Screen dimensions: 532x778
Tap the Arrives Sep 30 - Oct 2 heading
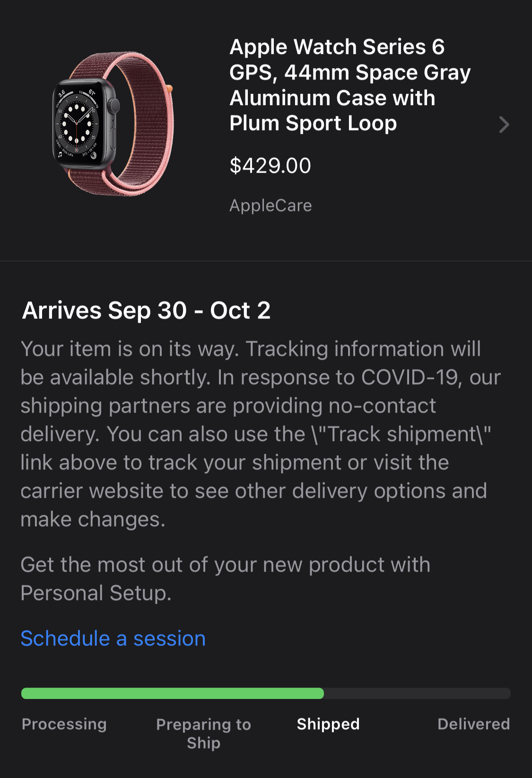(x=145, y=311)
